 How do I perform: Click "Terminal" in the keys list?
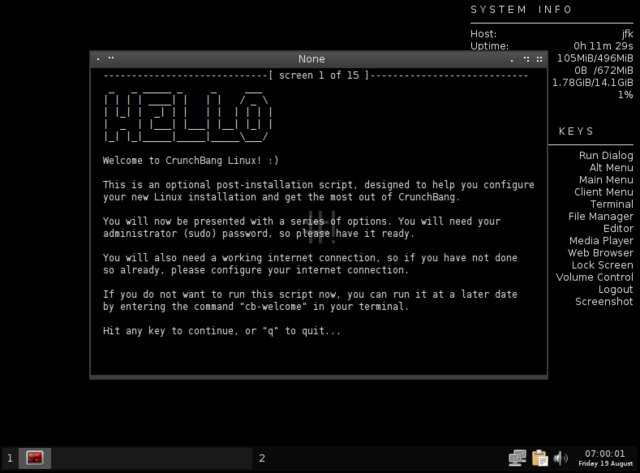(612, 204)
